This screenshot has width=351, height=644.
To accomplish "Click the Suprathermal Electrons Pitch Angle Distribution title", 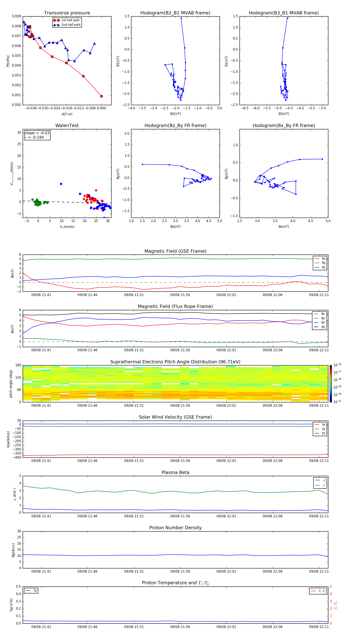I will pos(175,362).
